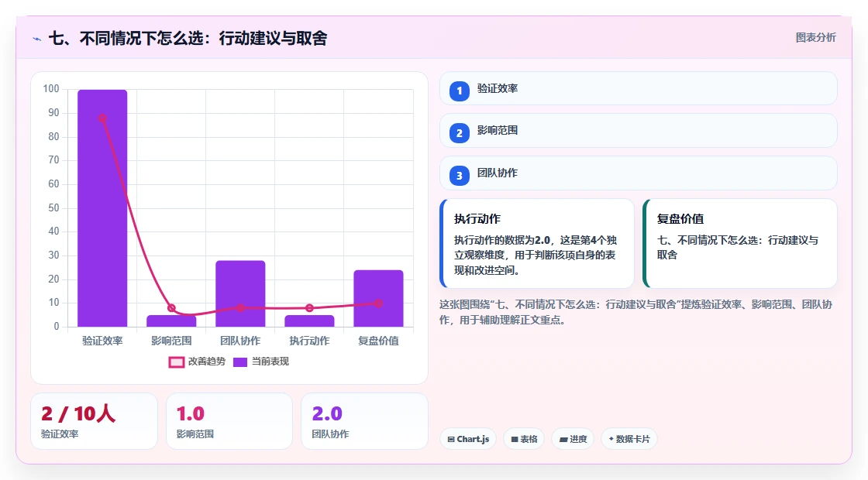
Task: Click the 复盘价值 purple bar
Action: click(x=379, y=299)
